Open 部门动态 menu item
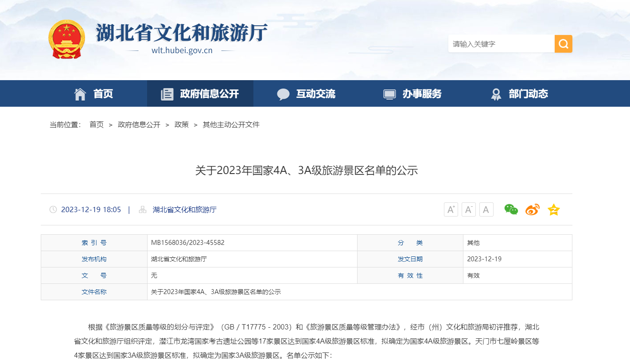Viewport: 630px width, 364px height. 519,93
